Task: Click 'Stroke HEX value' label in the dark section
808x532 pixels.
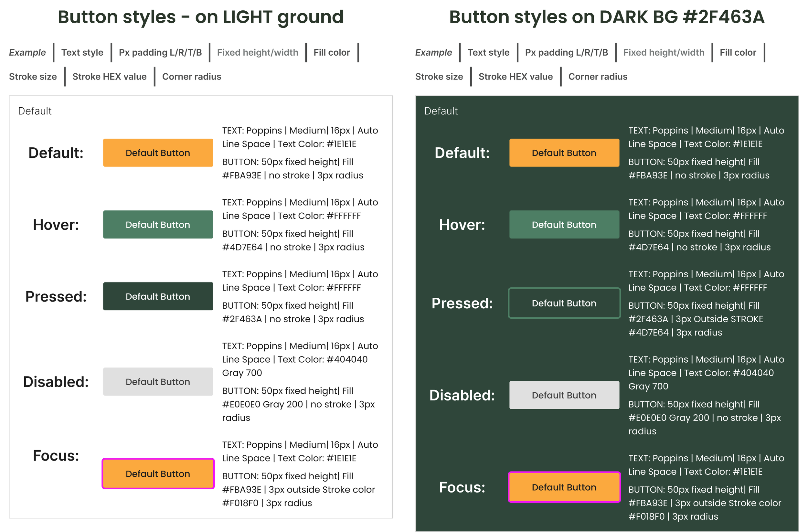Action: tap(516, 76)
